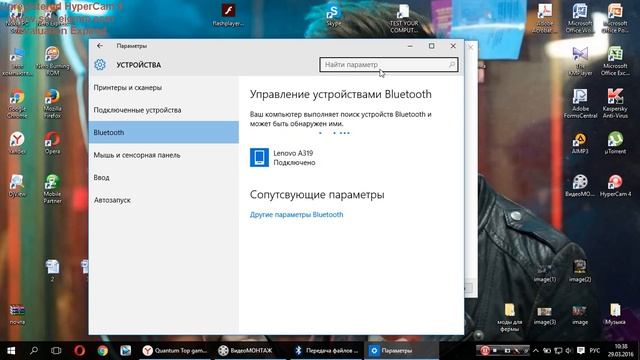Select the Lenovo A319 device icon

click(x=259, y=158)
